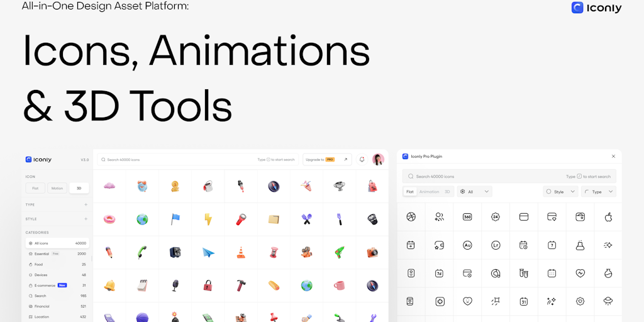Image resolution: width=644 pixels, height=322 pixels.
Task: Switch to Motion icon type in sidebar
Action: tap(57, 188)
